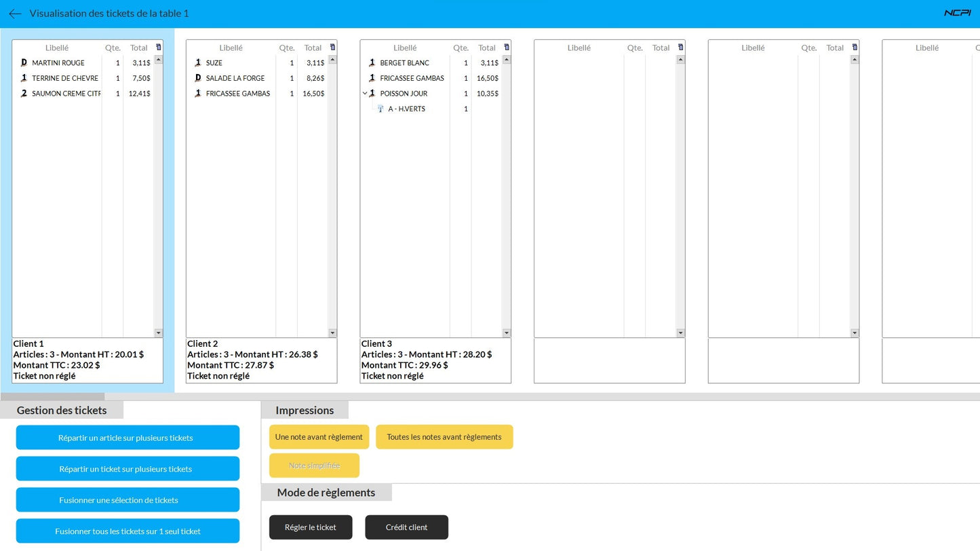Viewport: 980px width, 551px height.
Task: Click scroll-down arrow in the fourth empty ticket
Action: coord(681,333)
